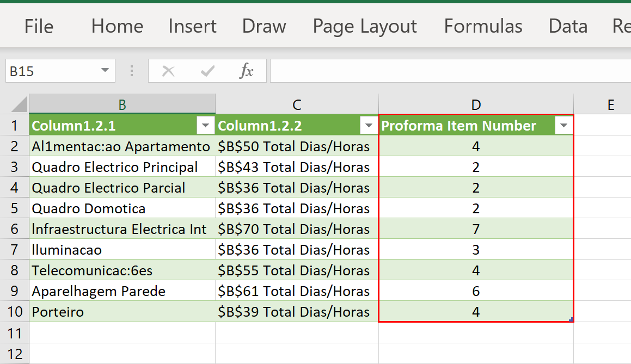Image resolution: width=631 pixels, height=364 pixels.
Task: Switch to the Home tab
Action: pos(117,26)
